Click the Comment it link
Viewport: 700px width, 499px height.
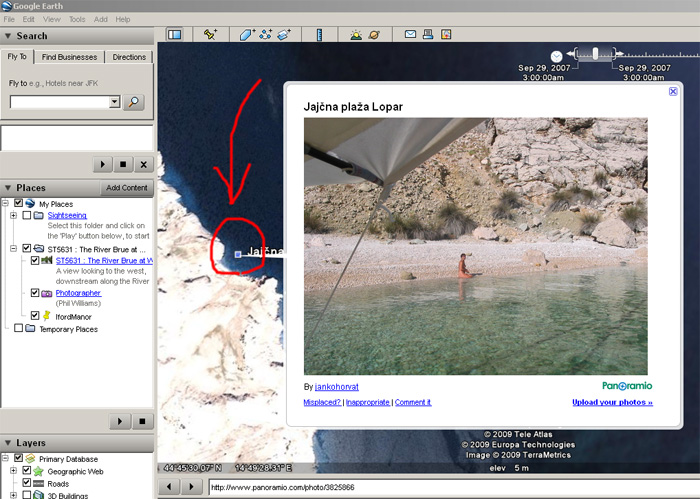(413, 402)
